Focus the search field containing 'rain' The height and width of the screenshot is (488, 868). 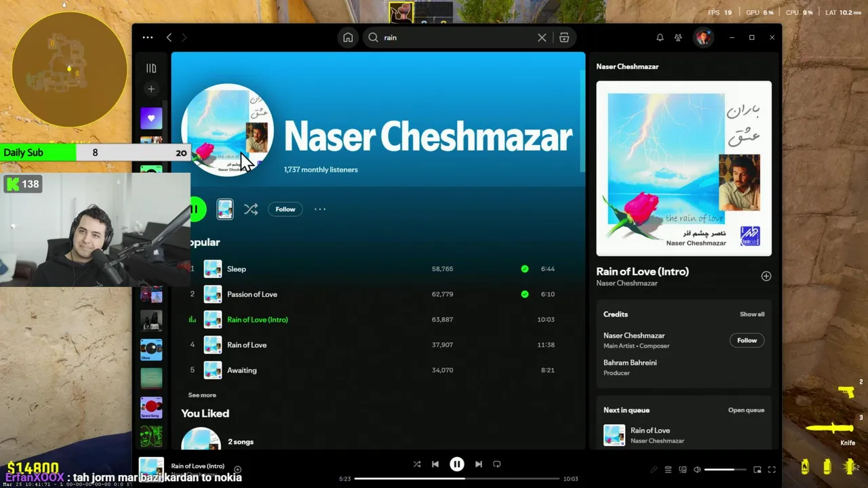458,38
